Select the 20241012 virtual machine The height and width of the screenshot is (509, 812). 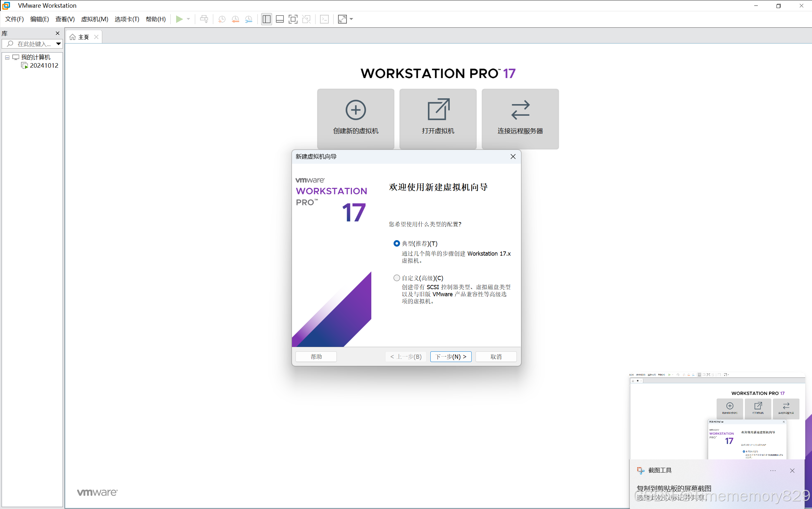(44, 65)
